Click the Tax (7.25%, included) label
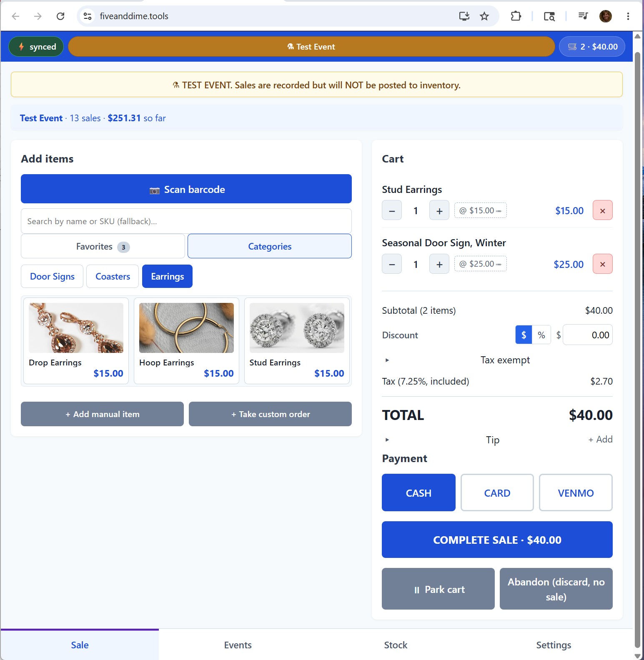 click(x=426, y=381)
